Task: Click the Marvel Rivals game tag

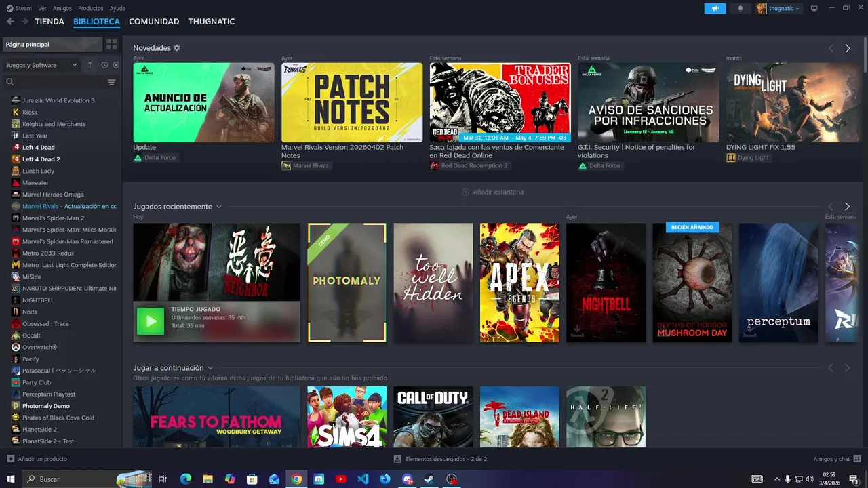Action: pos(305,165)
